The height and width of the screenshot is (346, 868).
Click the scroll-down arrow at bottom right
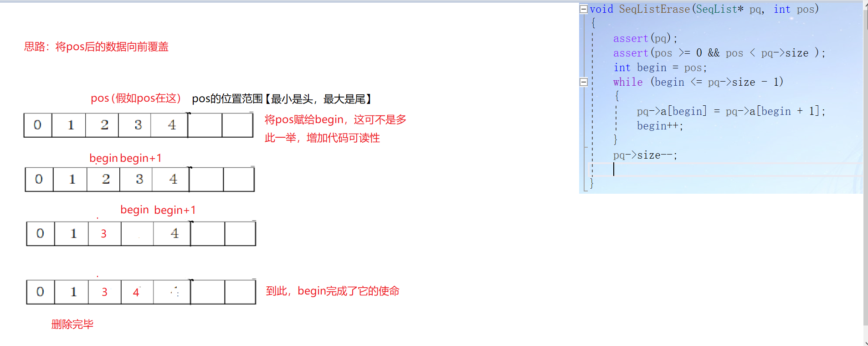pos(865,342)
